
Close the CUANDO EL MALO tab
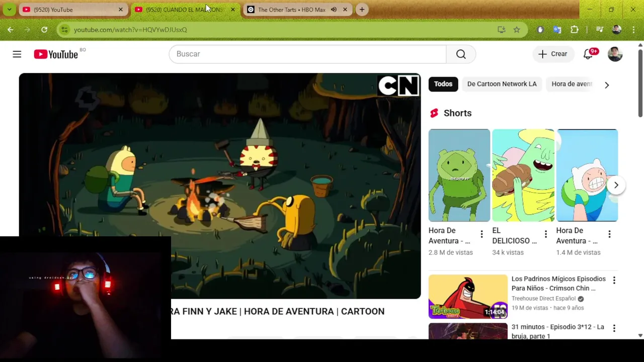(x=233, y=10)
